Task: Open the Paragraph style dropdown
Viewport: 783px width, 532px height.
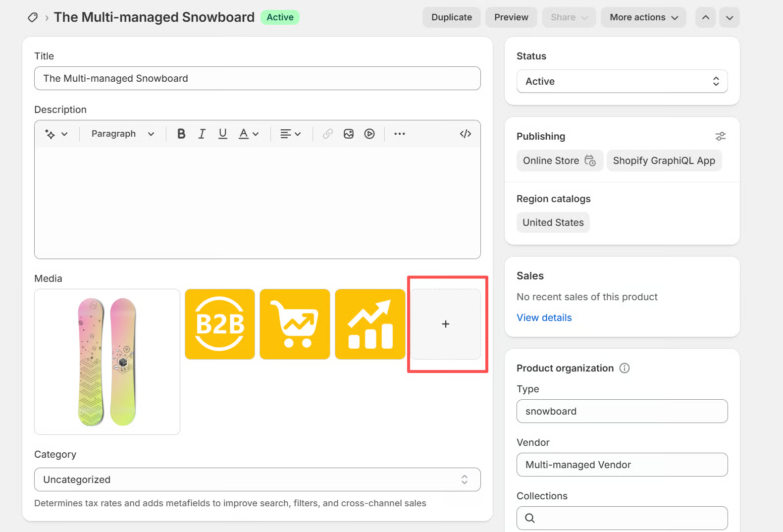Action: click(x=122, y=134)
